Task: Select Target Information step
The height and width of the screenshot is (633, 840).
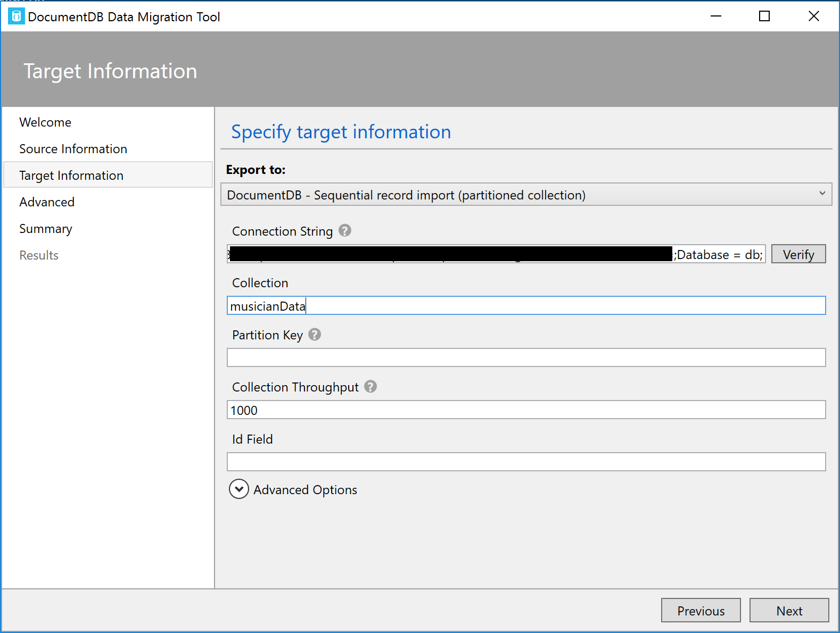Action: pyautogui.click(x=108, y=175)
